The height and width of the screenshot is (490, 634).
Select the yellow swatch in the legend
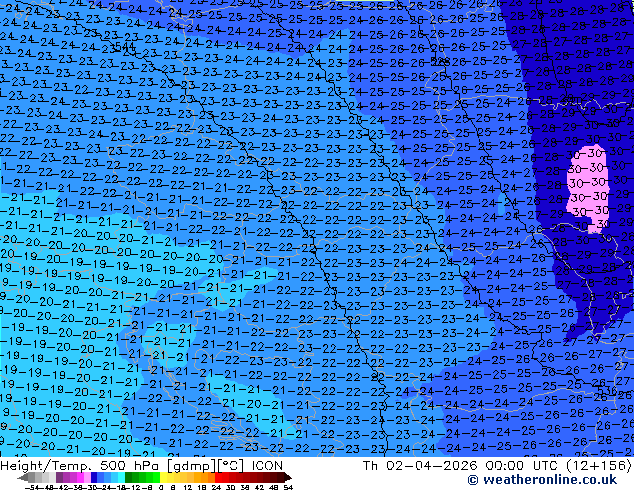(164, 478)
